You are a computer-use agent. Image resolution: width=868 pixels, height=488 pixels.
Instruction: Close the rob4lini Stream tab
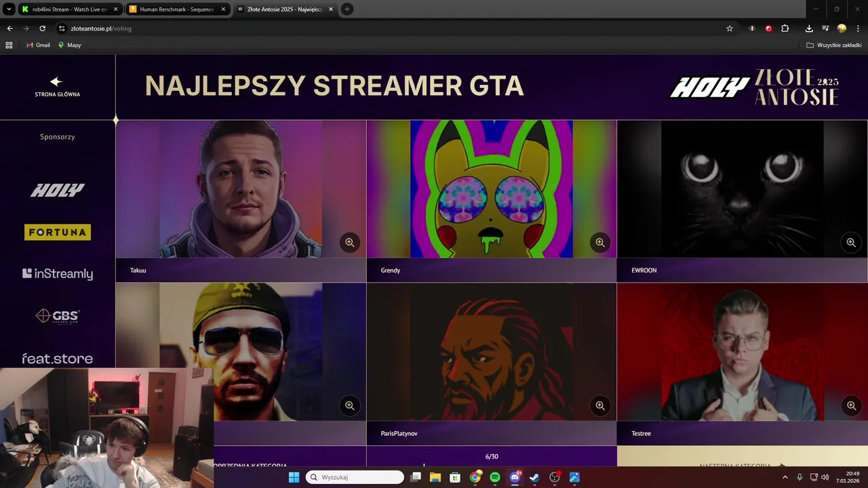point(115,9)
